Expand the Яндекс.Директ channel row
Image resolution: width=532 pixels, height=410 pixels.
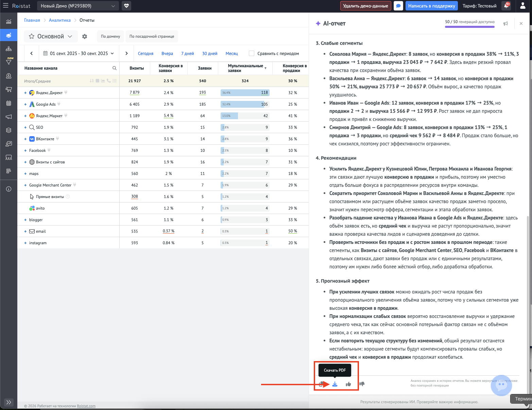tap(25, 93)
